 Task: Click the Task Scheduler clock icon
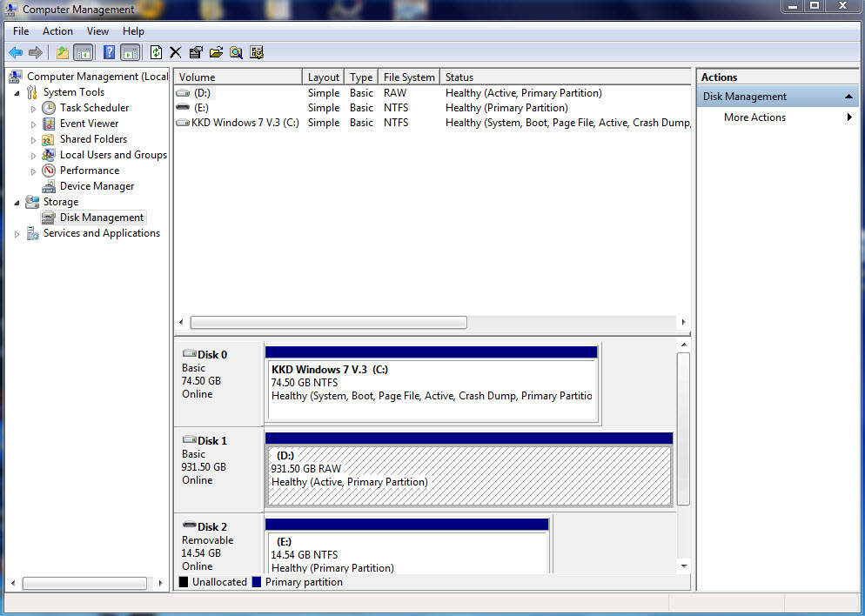49,108
